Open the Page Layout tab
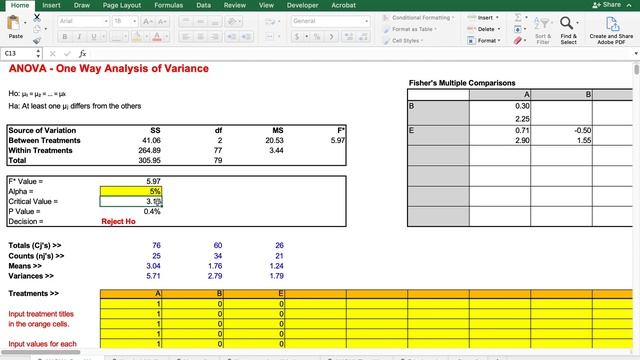The image size is (640, 360). click(122, 5)
